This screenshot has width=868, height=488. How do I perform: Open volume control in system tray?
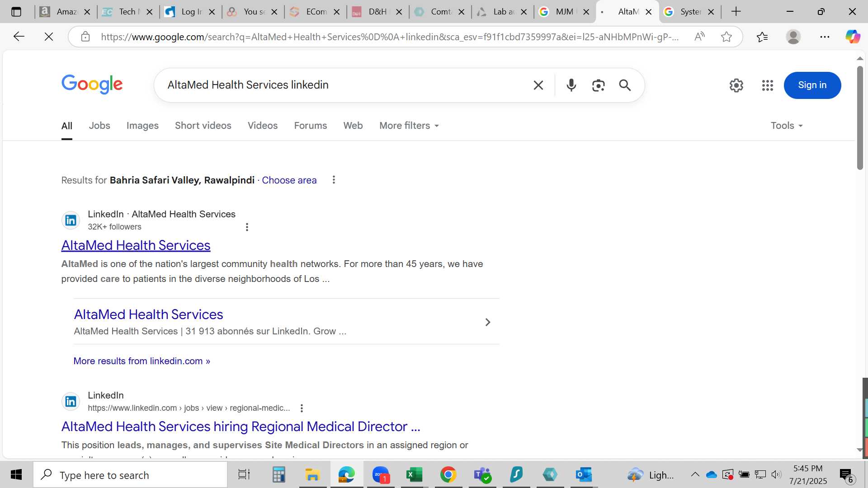click(776, 475)
